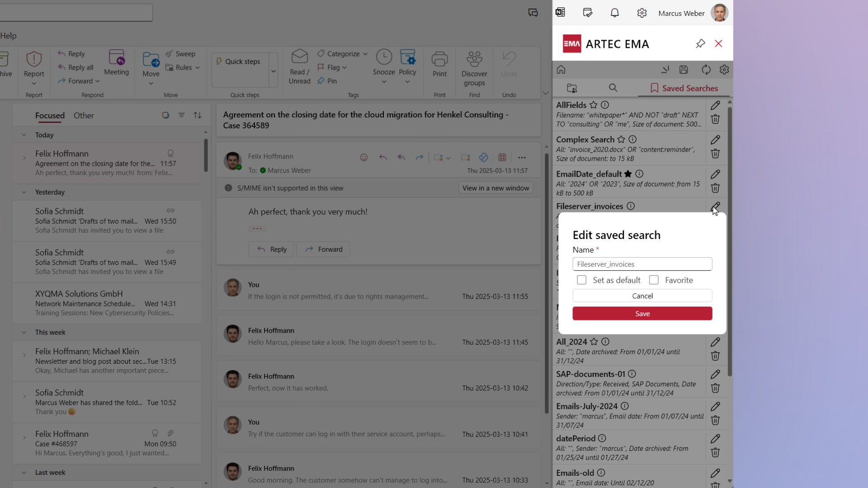Click the saved search Name field
Viewport: 868px width, 488px height.
click(642, 264)
